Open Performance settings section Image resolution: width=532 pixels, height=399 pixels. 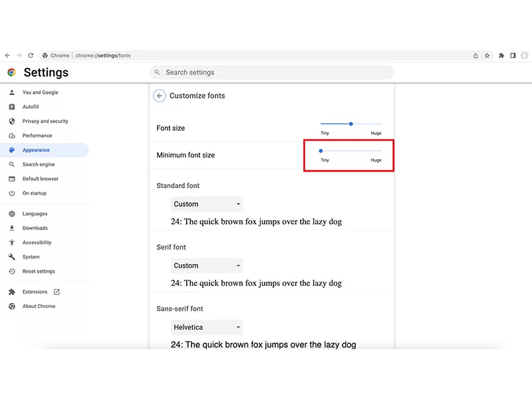[x=37, y=136]
